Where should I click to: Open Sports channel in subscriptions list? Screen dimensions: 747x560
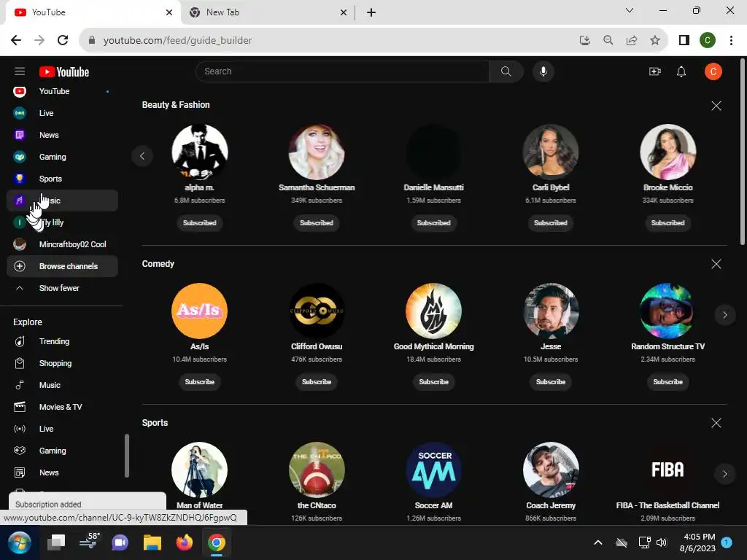[62, 179]
